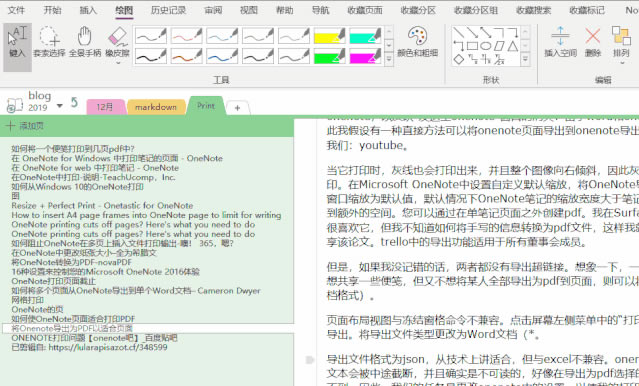Image resolution: width=639 pixels, height=386 pixels.
Task: Choose the yellow highlighter
Action: (x=330, y=36)
